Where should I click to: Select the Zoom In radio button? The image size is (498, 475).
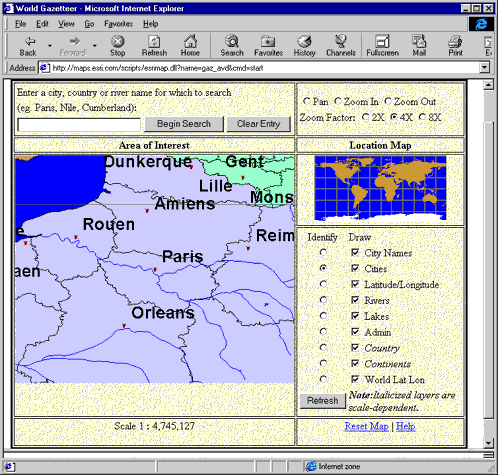[x=338, y=101]
